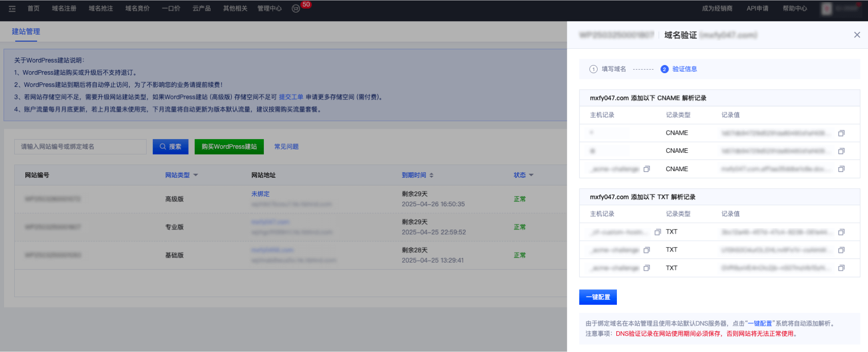Image resolution: width=868 pixels, height=352 pixels.
Task: Click the 购买WordPress建站 button
Action: click(229, 147)
